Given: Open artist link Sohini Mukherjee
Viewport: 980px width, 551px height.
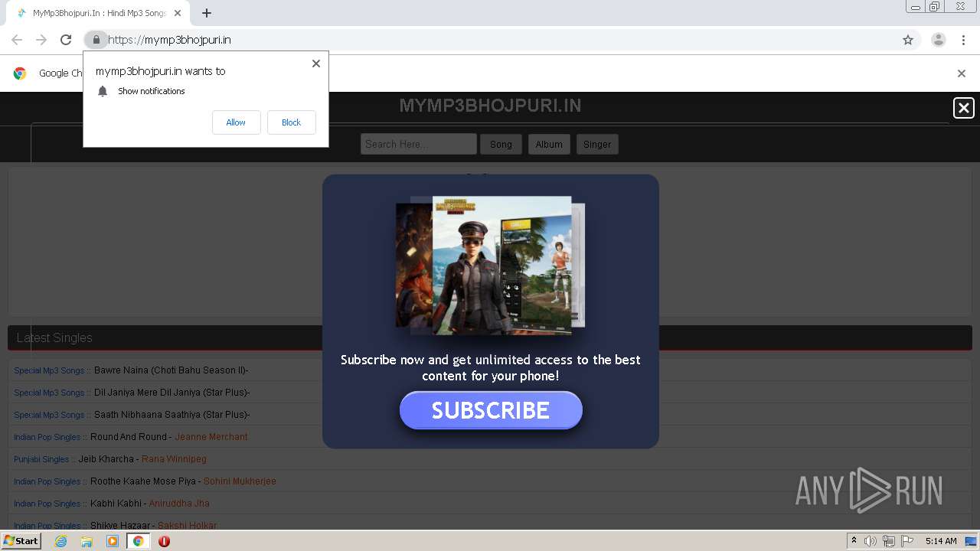Looking at the screenshot, I should pos(240,481).
